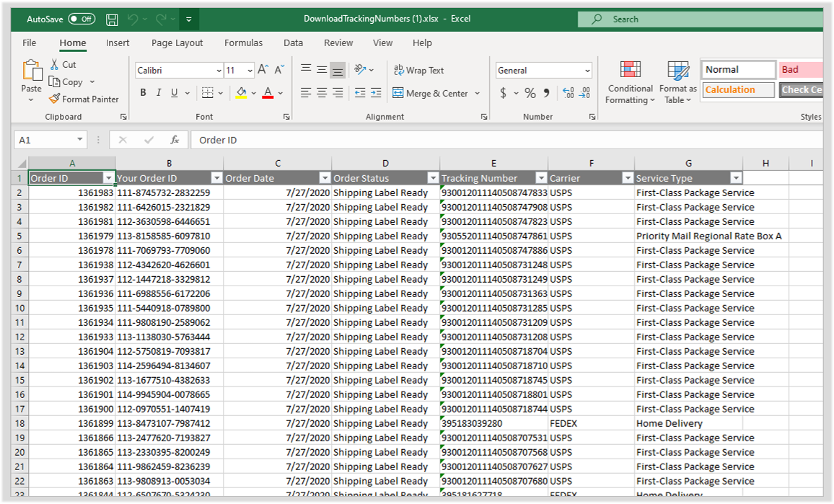Click the Comma Style icon

pos(546,93)
